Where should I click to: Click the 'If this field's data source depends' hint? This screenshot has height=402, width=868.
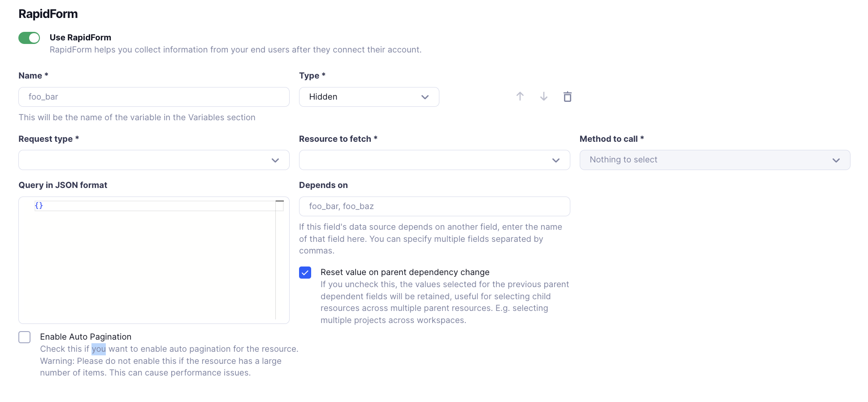[430, 239]
